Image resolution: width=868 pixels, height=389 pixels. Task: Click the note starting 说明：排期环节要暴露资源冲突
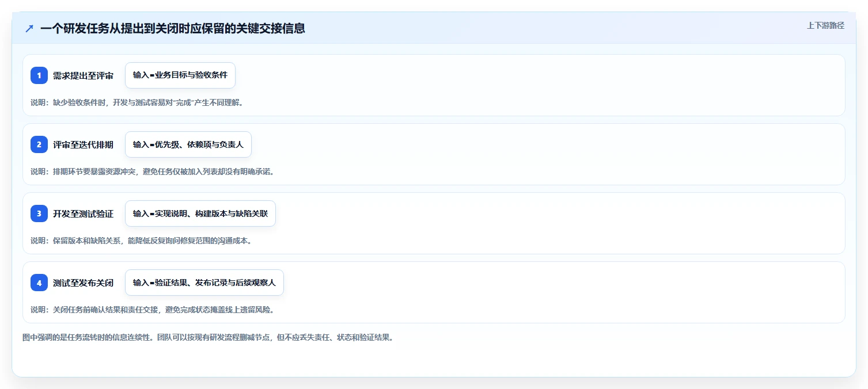(x=152, y=171)
